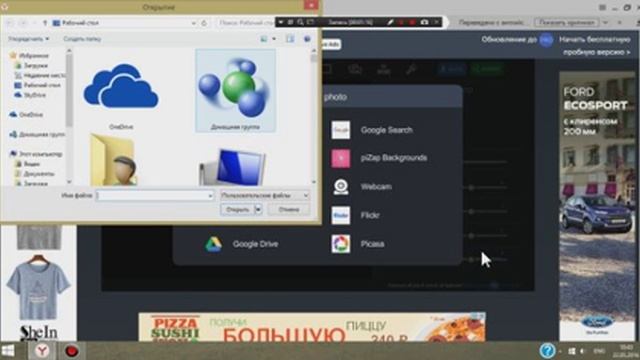This screenshot has height=360, width=640.
Task: Expand the address bar path dropdown
Action: point(193,23)
